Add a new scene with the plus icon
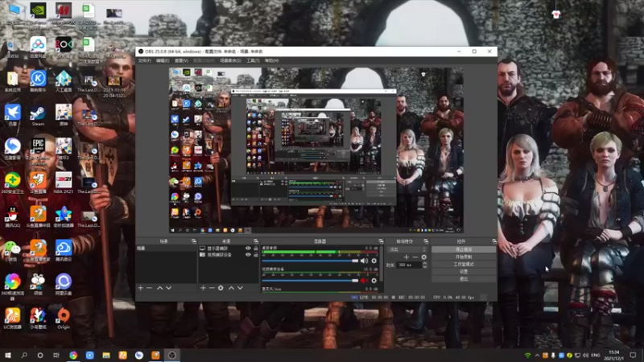Image resolution: width=644 pixels, height=362 pixels. (x=140, y=288)
